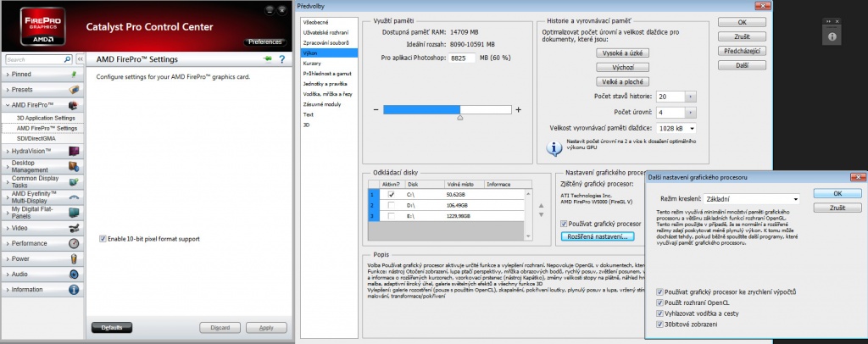Open Počet úrovní dropdown arrow
The height and width of the screenshot is (344, 868).
690,113
